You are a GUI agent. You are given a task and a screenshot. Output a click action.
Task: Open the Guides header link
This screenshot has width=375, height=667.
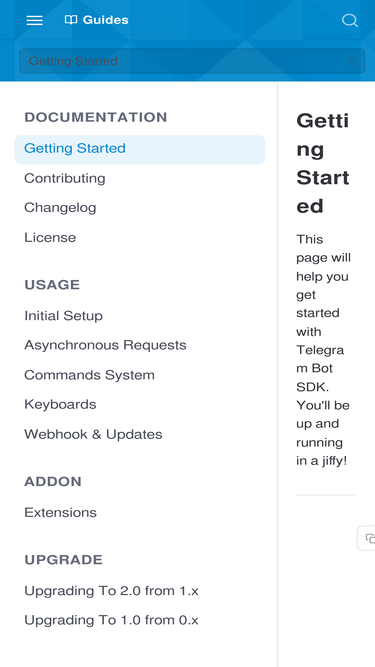pos(97,20)
